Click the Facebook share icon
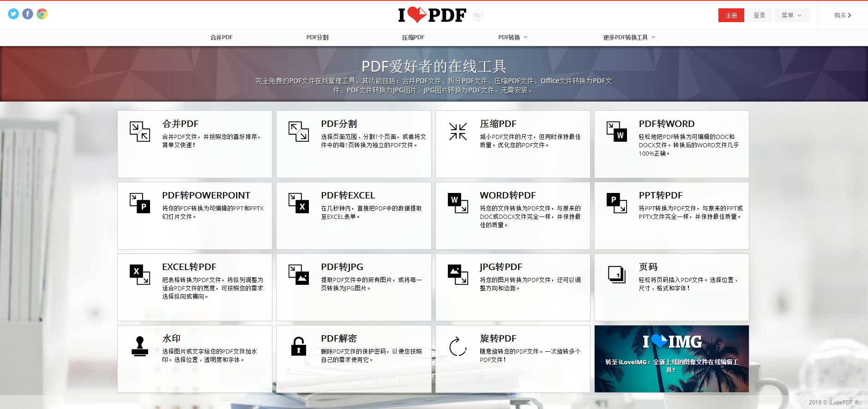Screen dimensions: 868x409 [28, 14]
